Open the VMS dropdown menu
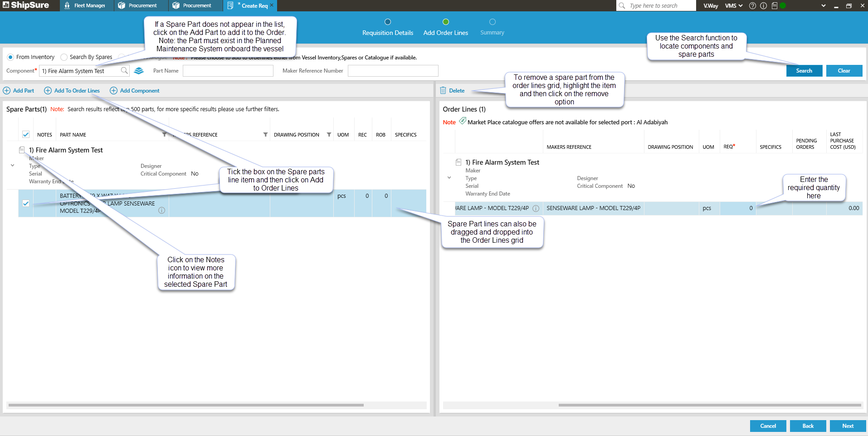The height and width of the screenshot is (436, 868). [x=733, y=6]
